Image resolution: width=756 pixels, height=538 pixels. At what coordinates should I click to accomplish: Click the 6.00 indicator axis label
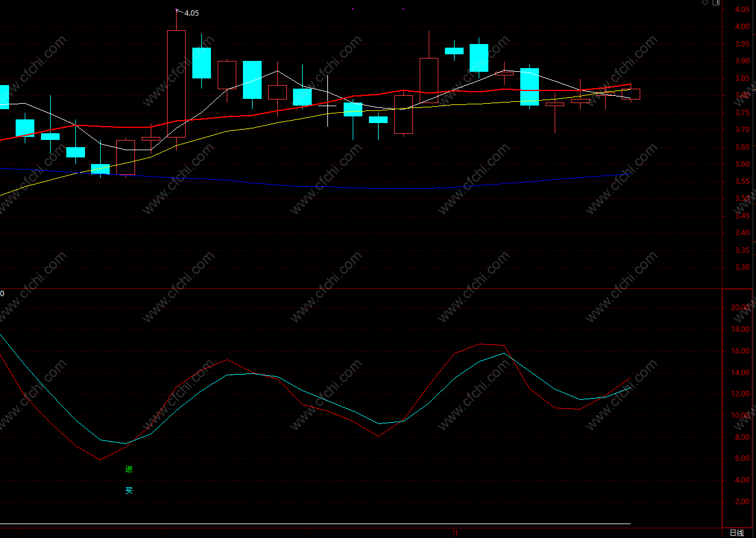tap(742, 458)
